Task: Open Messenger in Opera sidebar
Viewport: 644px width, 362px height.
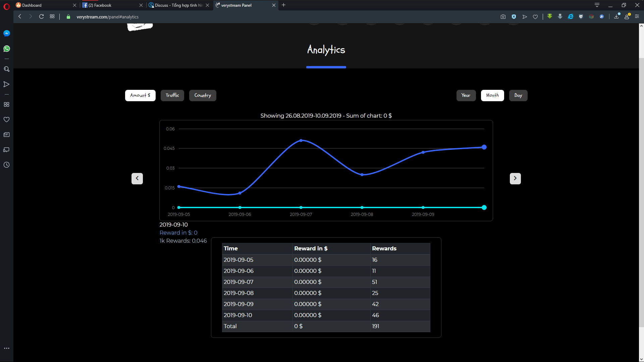Action: click(x=6, y=34)
